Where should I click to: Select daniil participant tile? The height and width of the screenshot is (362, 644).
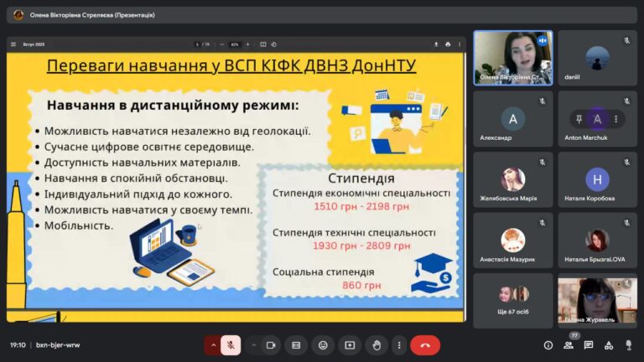click(x=598, y=58)
